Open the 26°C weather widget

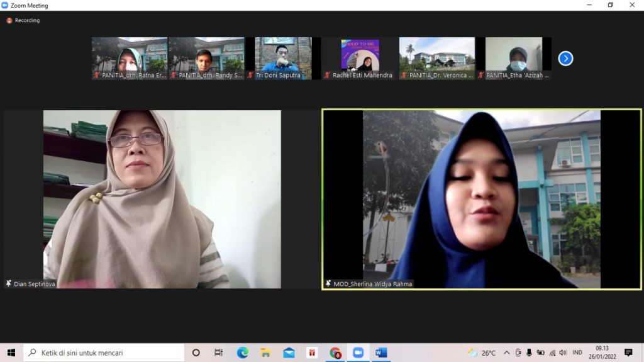[482, 353]
